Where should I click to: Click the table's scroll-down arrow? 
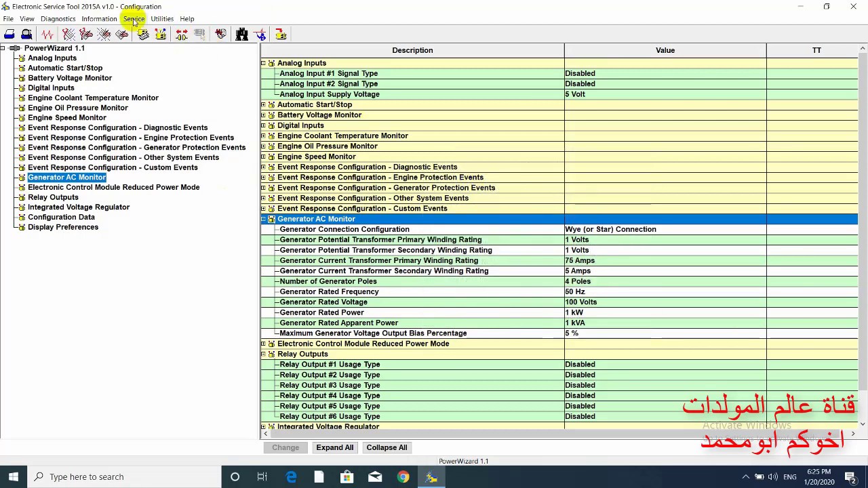(863, 424)
